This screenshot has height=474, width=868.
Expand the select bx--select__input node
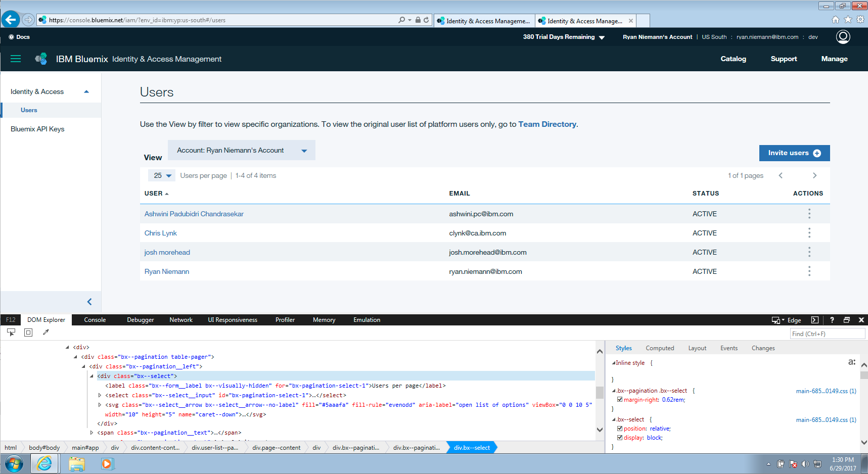[100, 395]
